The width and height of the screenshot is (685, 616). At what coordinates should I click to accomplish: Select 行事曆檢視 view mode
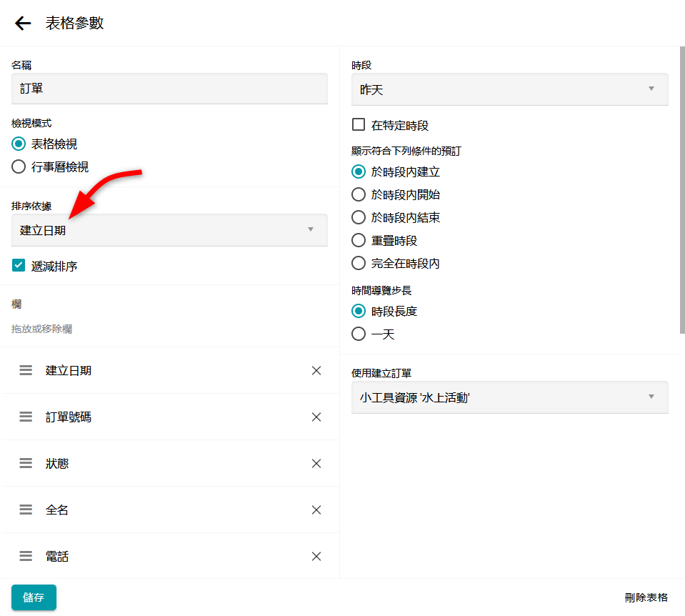tap(19, 167)
